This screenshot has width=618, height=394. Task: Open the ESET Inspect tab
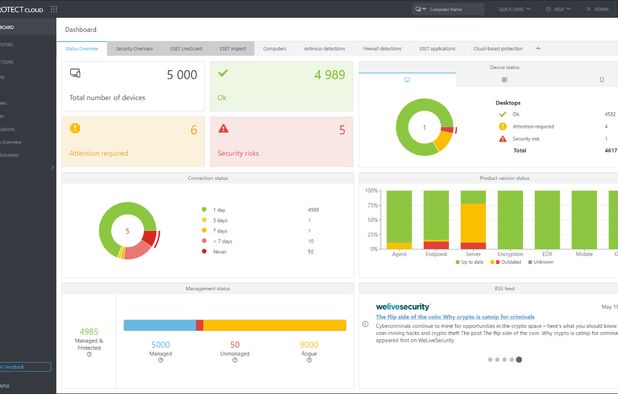pos(233,49)
